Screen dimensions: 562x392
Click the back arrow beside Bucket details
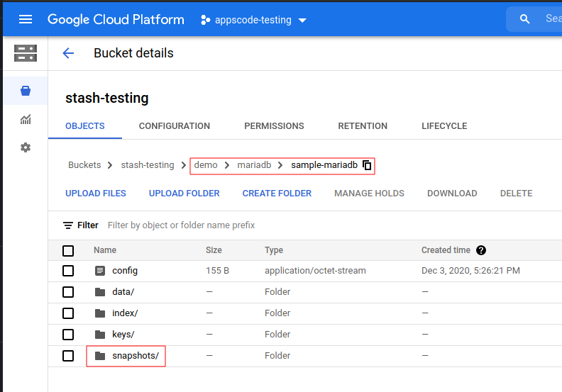(x=68, y=53)
